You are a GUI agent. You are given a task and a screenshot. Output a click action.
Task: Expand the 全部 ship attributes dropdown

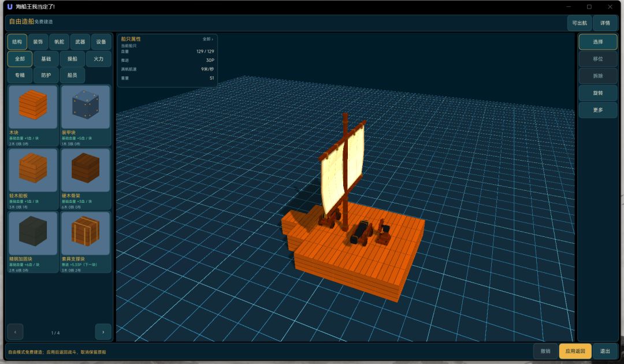click(208, 39)
